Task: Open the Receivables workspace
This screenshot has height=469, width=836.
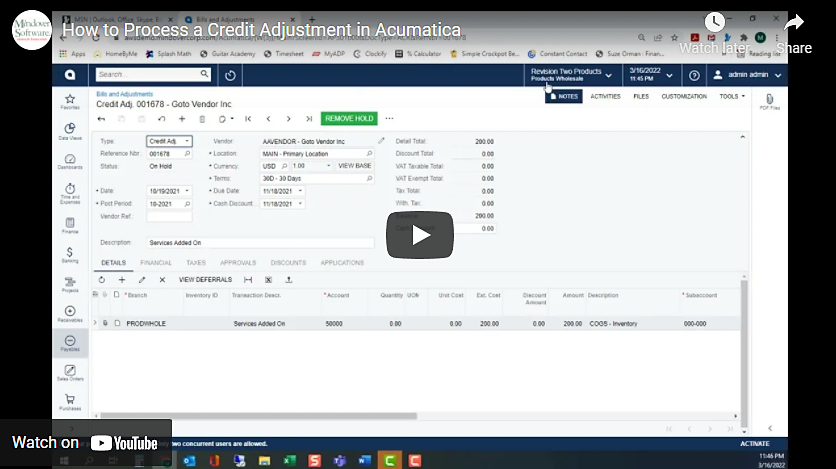Action: [x=70, y=314]
